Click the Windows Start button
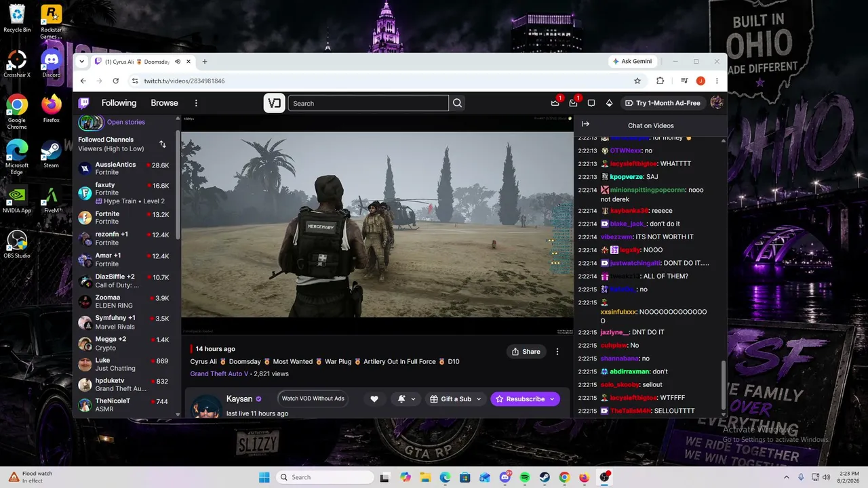The height and width of the screenshot is (488, 868). 264,477
